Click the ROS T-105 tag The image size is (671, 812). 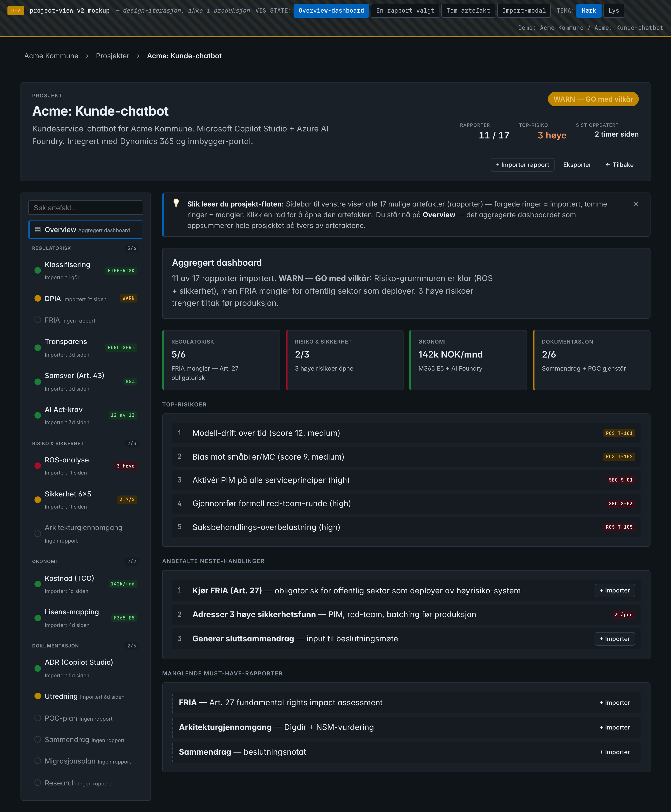(x=619, y=527)
